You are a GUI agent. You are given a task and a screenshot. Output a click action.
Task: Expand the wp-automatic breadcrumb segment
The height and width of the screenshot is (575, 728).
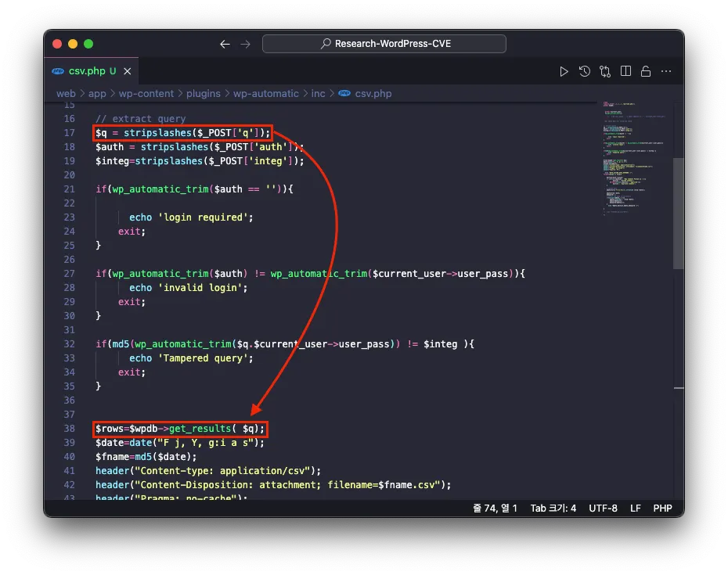265,93
